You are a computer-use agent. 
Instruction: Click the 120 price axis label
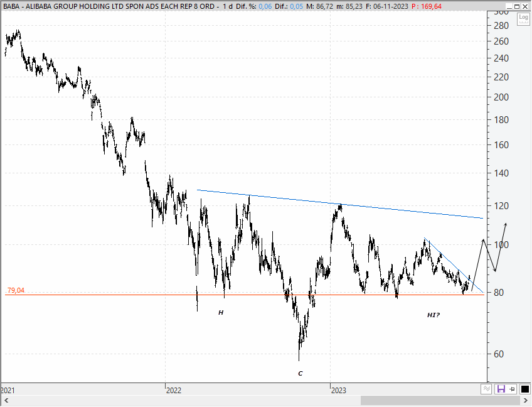[501, 206]
